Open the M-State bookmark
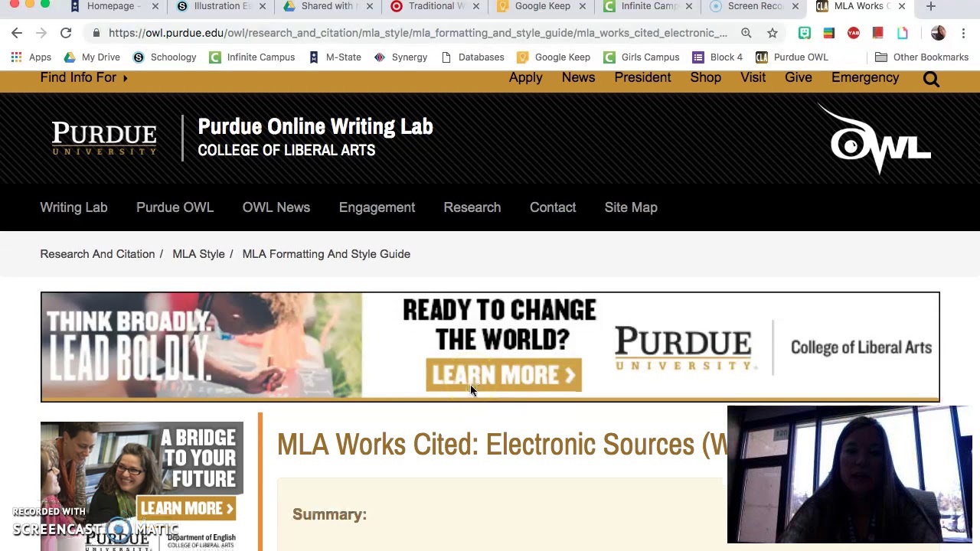Screen dimensions: 980x551 335,57
